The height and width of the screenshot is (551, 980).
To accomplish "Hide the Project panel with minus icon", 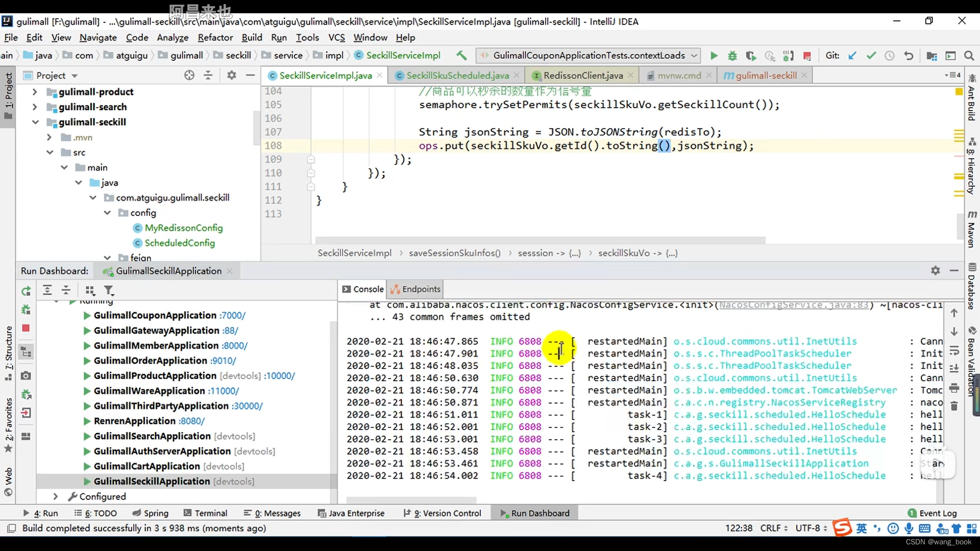I will [x=250, y=76].
